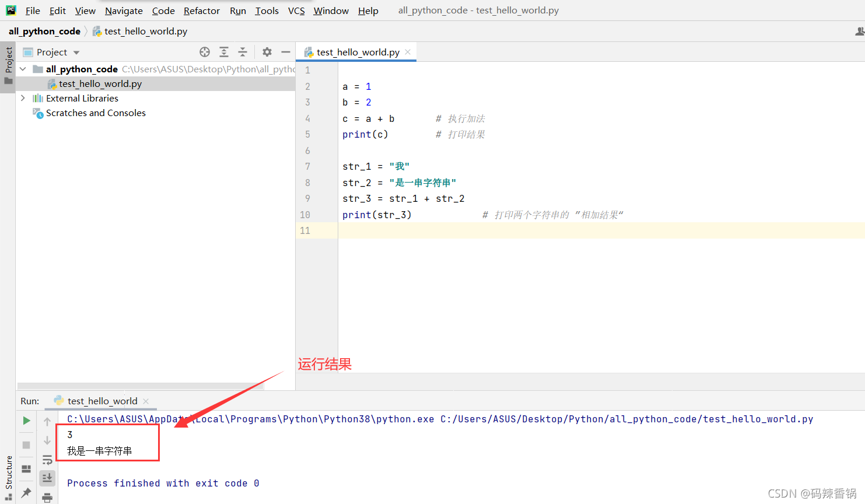Click down the stack trace arrow
Image resolution: width=865 pixels, height=504 pixels.
pos(47,440)
